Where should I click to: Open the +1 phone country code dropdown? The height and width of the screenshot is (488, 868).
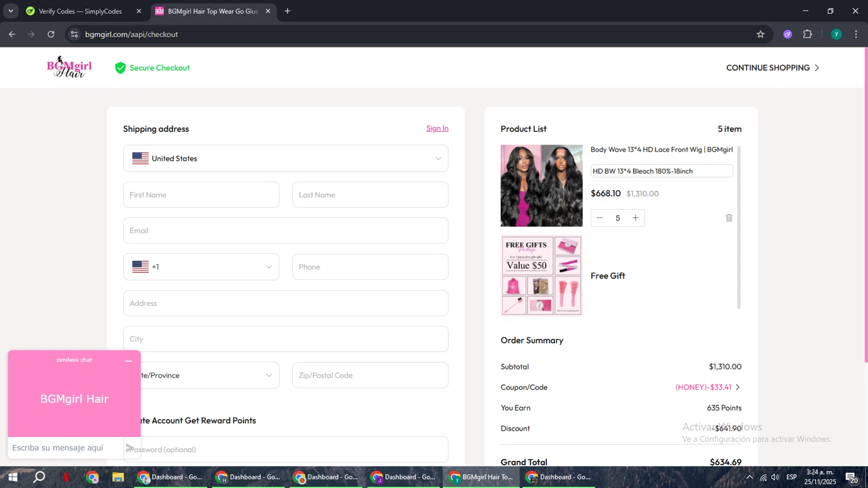(201, 267)
